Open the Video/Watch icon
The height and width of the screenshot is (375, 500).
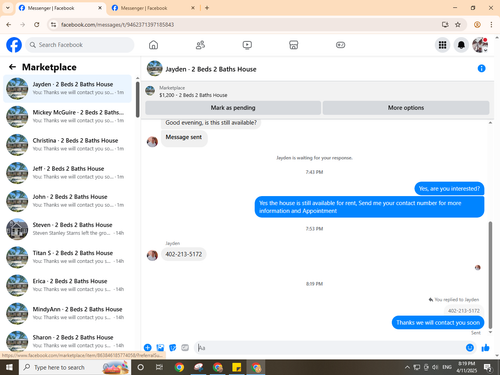pyautogui.click(x=247, y=45)
